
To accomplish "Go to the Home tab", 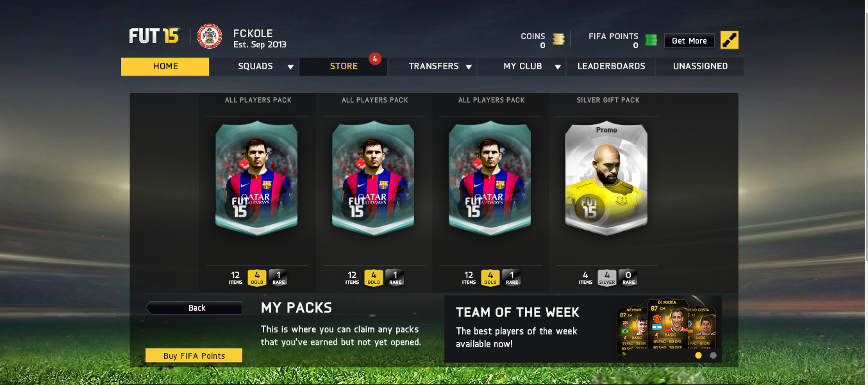I will point(165,67).
